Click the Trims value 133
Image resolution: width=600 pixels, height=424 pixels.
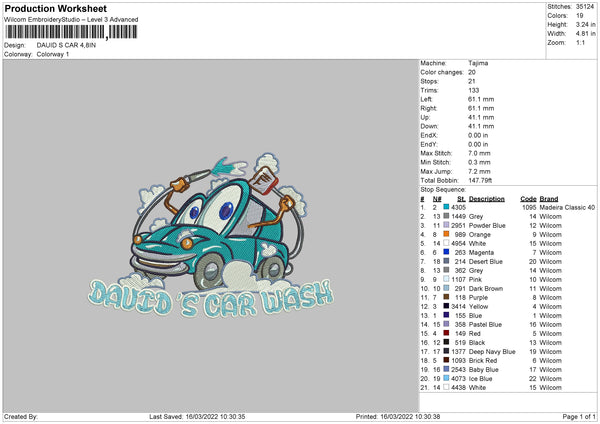pos(473,90)
